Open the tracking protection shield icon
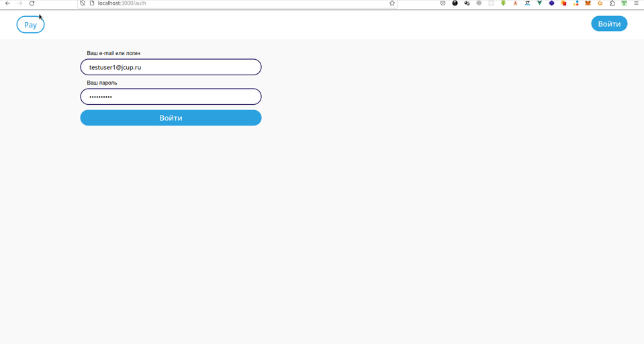The image size is (644, 344). pyautogui.click(x=83, y=3)
